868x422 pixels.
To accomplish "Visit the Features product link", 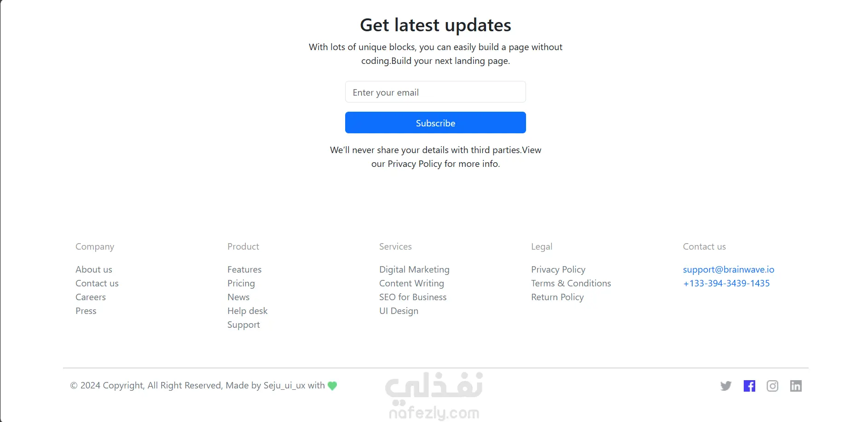I will 244,269.
